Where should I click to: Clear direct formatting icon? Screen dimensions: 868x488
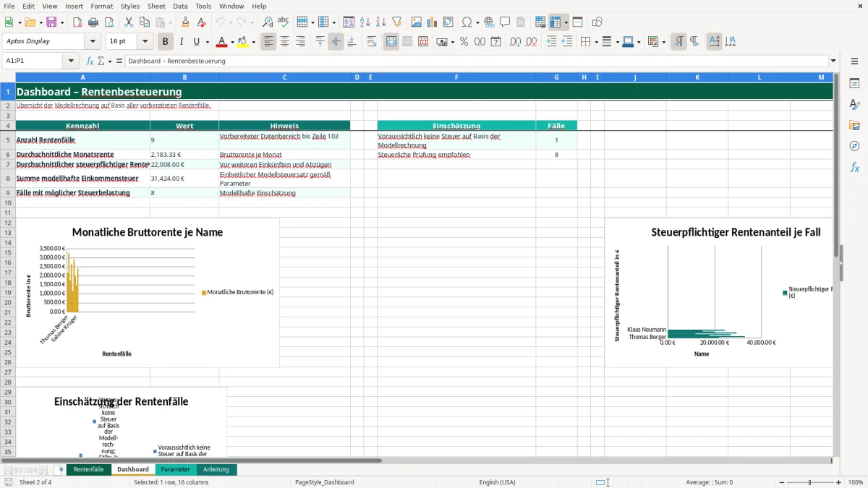click(x=201, y=22)
